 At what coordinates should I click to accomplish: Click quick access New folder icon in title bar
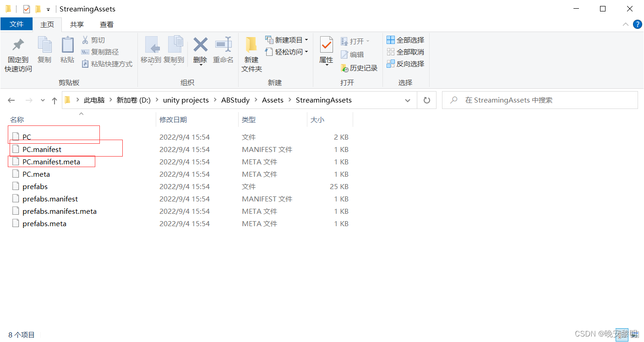[38, 9]
